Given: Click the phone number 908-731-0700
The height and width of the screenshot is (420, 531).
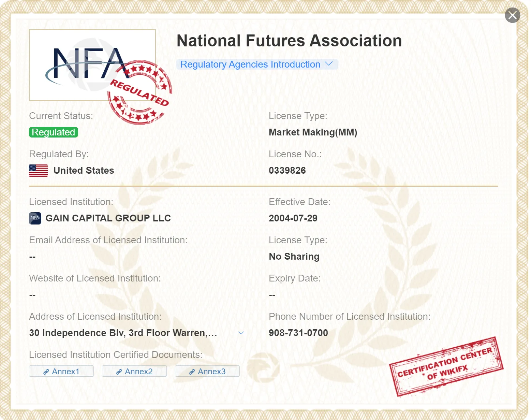Looking at the screenshot, I should pyautogui.click(x=298, y=333).
